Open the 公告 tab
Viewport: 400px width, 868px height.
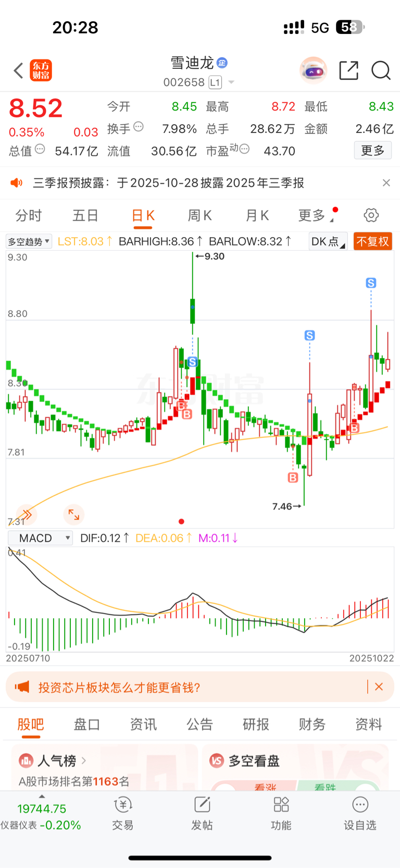[200, 724]
